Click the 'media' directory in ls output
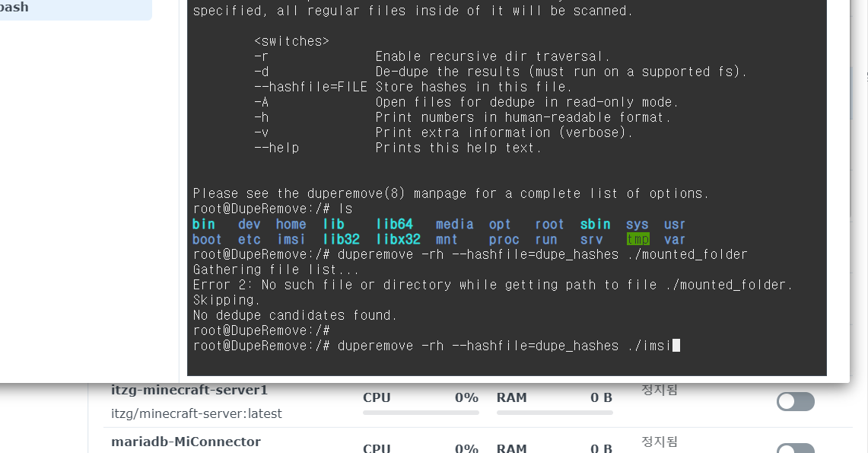The height and width of the screenshot is (453, 868). pos(454,225)
